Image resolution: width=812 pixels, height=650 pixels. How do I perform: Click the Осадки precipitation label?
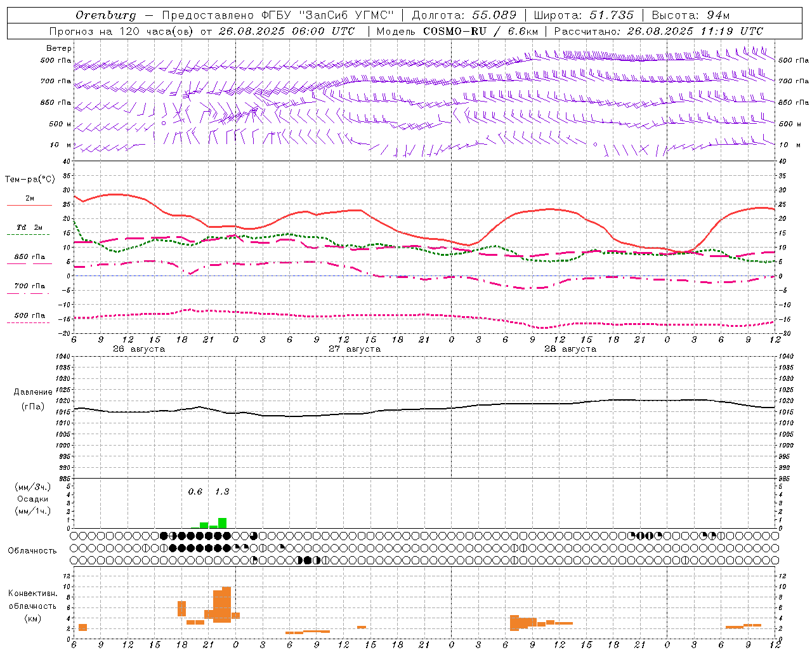tap(33, 499)
